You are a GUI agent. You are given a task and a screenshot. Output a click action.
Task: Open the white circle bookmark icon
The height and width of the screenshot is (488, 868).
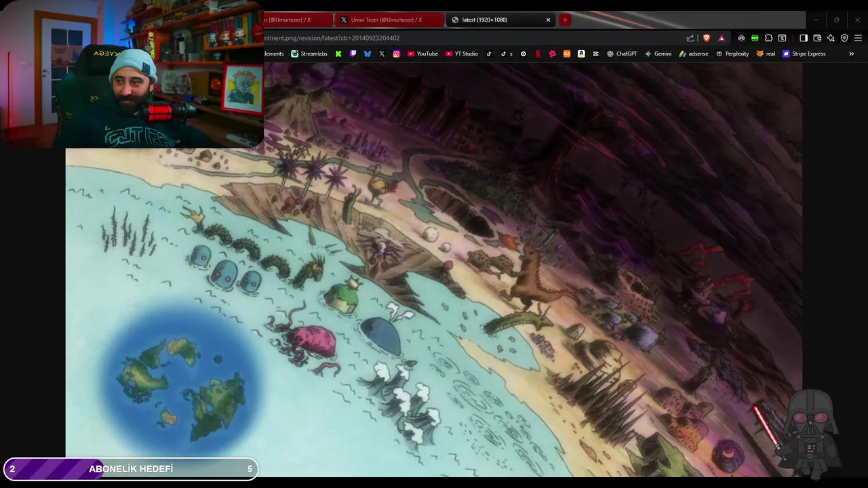(x=523, y=54)
